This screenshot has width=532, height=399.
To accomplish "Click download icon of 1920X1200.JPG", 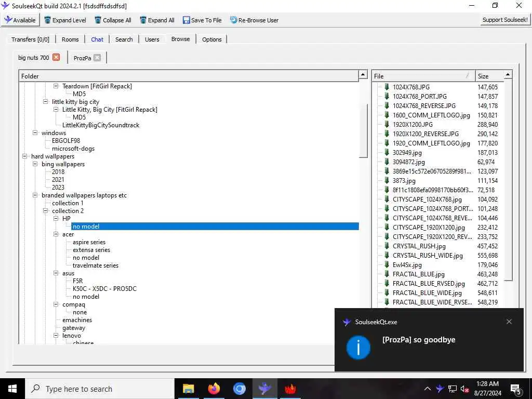I will pos(387,125).
